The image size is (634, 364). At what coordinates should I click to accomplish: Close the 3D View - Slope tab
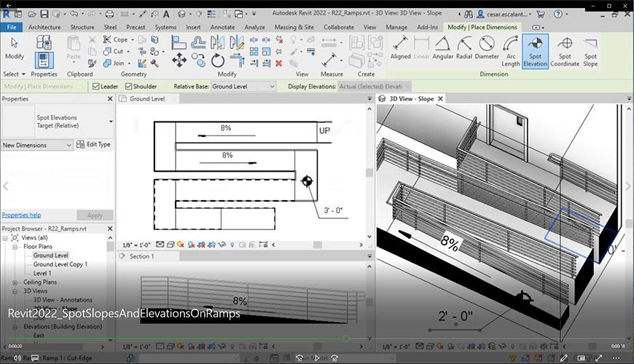pyautogui.click(x=441, y=98)
